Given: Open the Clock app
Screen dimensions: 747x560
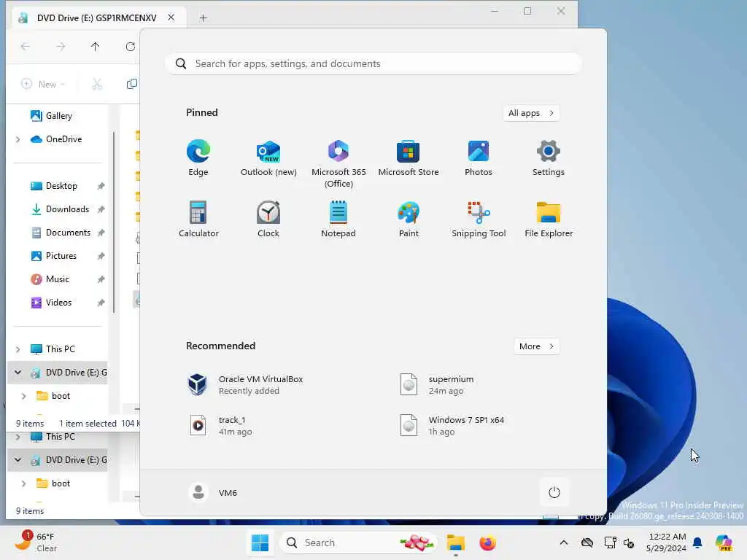Looking at the screenshot, I should (x=268, y=219).
